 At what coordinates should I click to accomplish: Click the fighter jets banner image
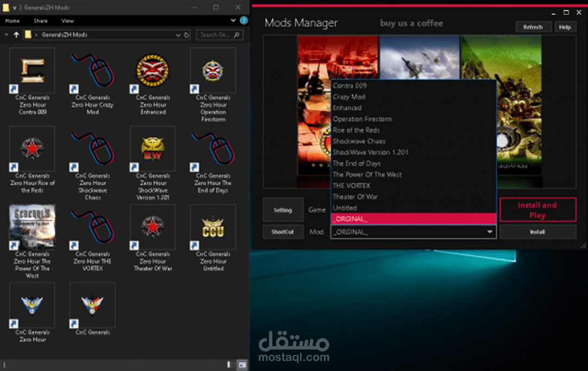[x=419, y=58]
